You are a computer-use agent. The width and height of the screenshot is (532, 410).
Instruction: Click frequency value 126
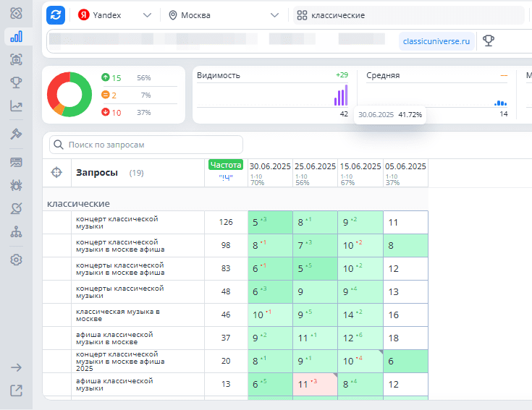coord(226,222)
